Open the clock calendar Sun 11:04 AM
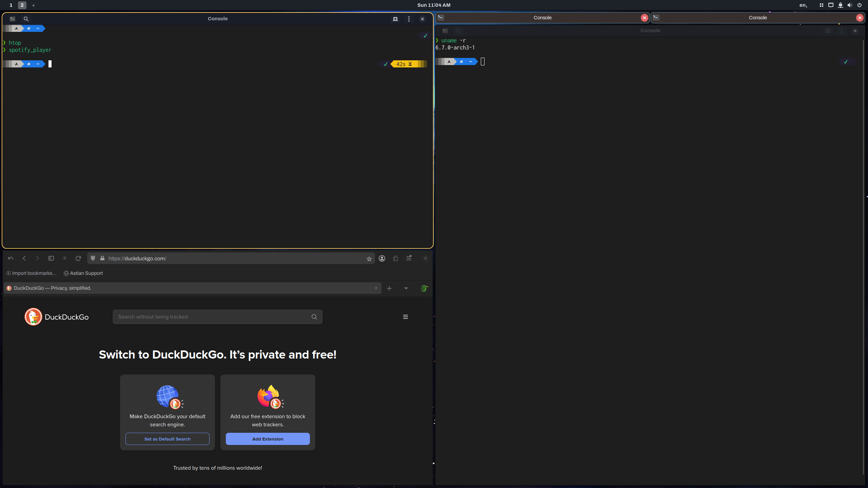The width and height of the screenshot is (868, 488). (x=434, y=5)
